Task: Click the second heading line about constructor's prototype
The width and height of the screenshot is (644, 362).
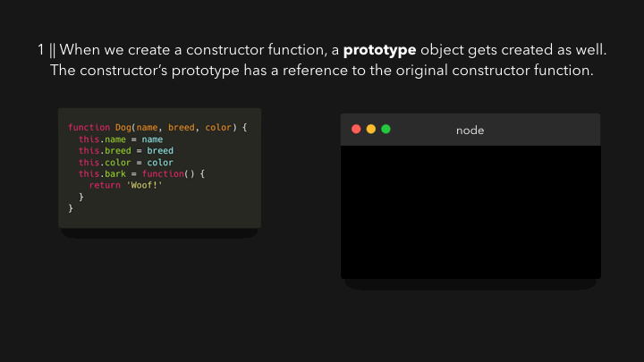Action: 322,71
